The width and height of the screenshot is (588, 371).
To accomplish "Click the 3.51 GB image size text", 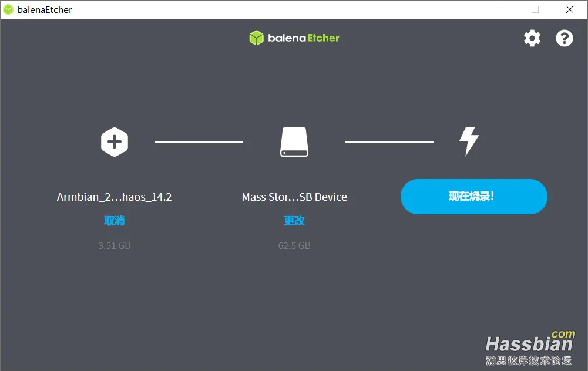I will pos(115,245).
